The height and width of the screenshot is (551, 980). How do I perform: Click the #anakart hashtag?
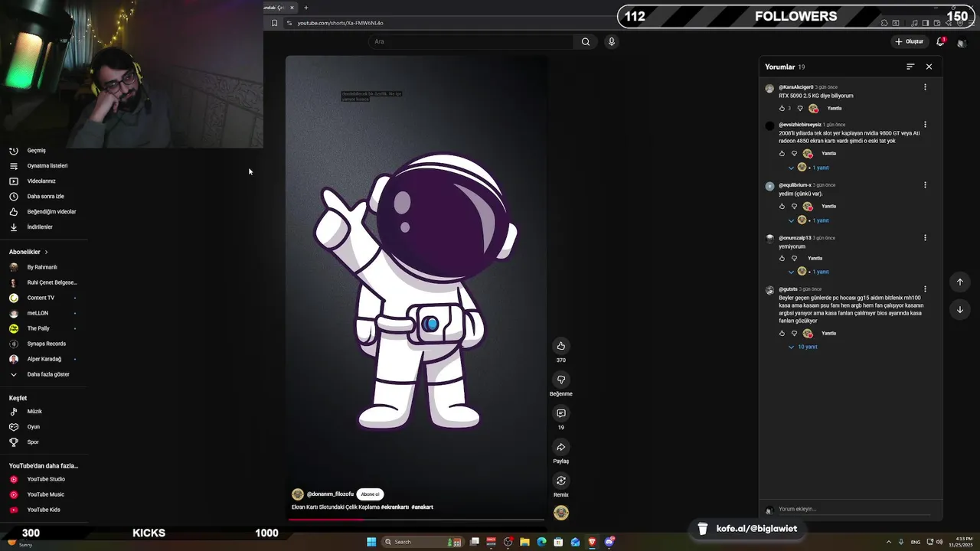422,507
